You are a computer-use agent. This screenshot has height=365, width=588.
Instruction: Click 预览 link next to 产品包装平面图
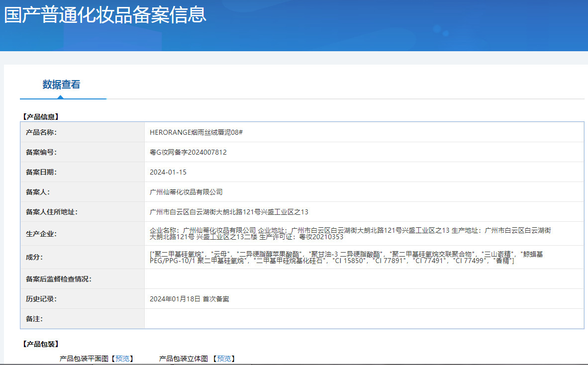click(121, 359)
